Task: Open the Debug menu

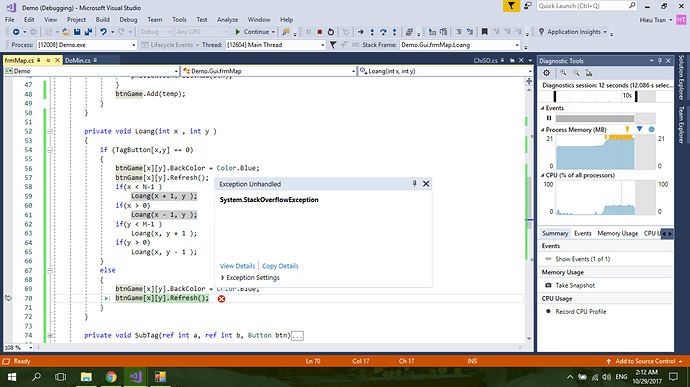Action: [128, 20]
